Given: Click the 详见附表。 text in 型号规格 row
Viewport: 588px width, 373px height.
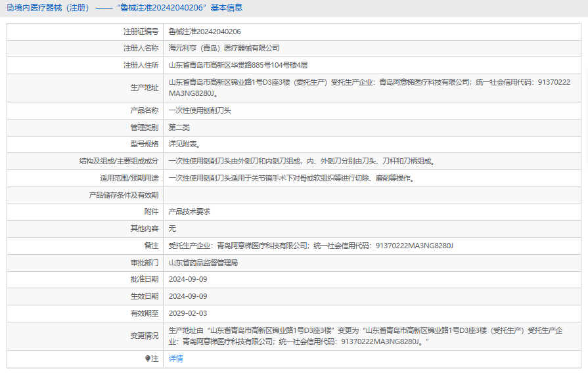Looking at the screenshot, I should click(185, 144).
